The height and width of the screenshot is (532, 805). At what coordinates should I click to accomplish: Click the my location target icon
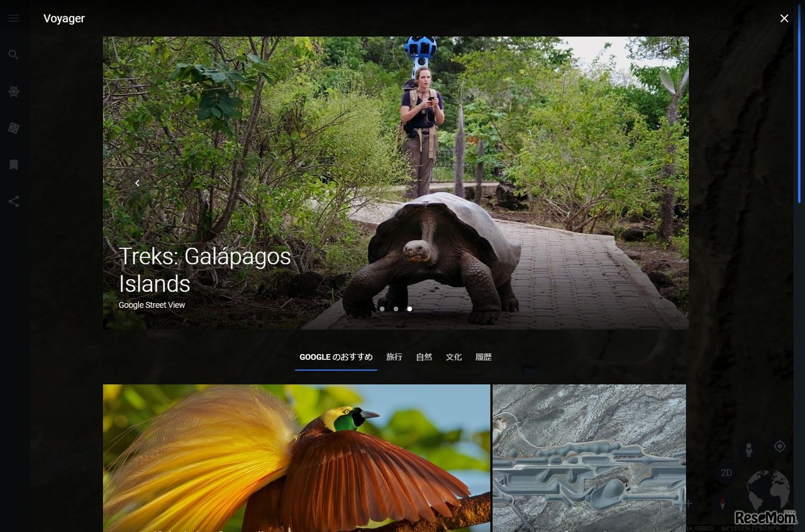780,446
